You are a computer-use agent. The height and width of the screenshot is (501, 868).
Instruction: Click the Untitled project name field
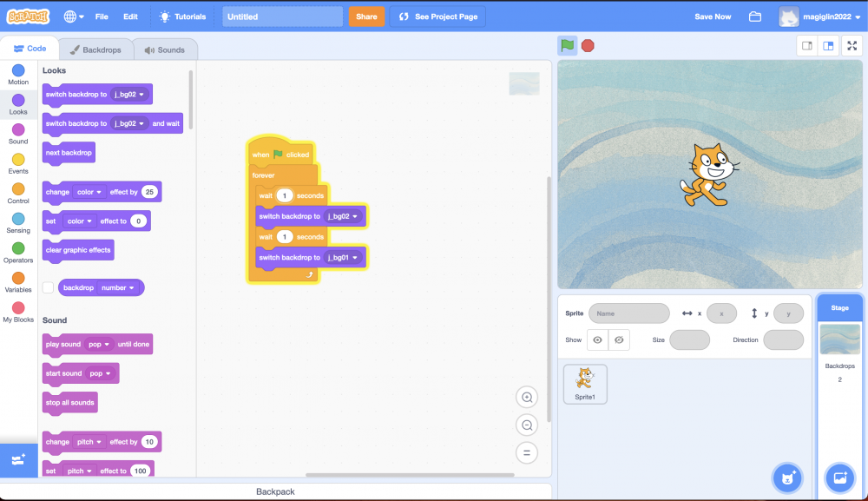point(282,16)
